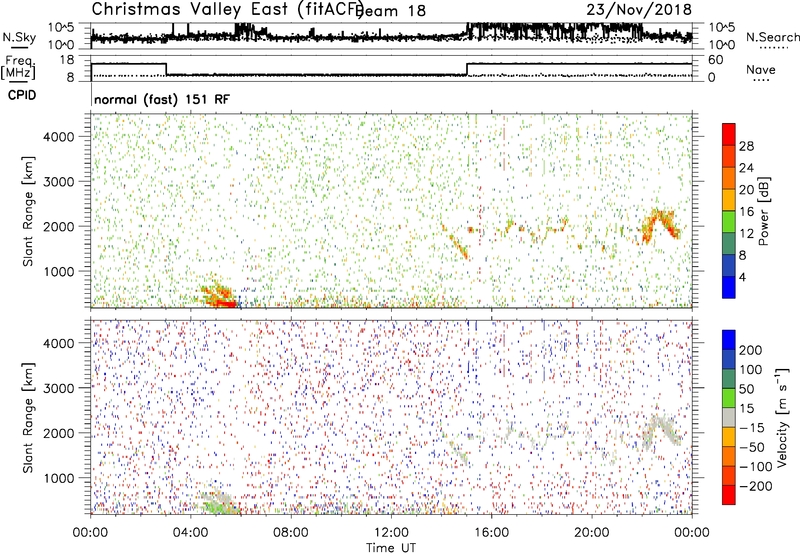
Task: Click the "12:00" time tick label
Action: pyautogui.click(x=391, y=533)
